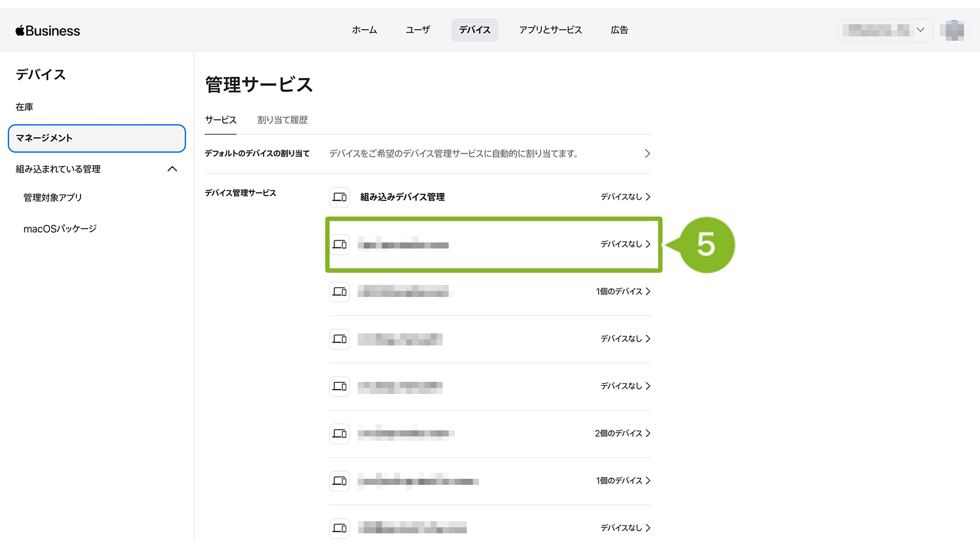Click the device icon beside 組み込みデバイス管理

pyautogui.click(x=340, y=197)
